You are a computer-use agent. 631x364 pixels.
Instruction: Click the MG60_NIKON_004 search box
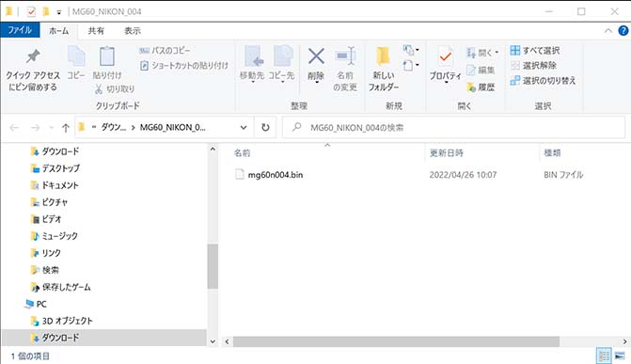coord(453,128)
